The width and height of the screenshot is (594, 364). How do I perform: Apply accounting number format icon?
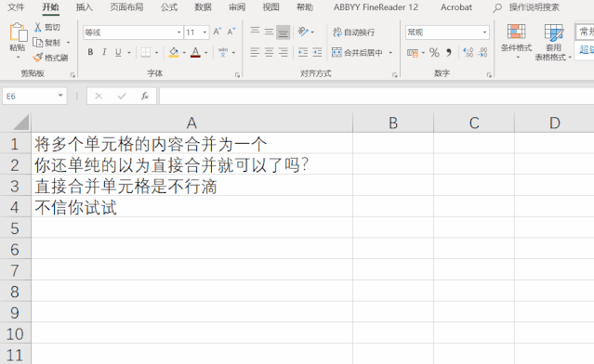click(412, 53)
